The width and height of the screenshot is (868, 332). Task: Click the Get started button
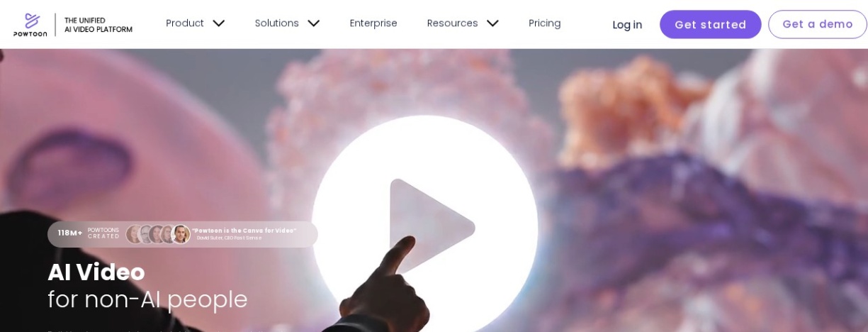click(x=710, y=25)
